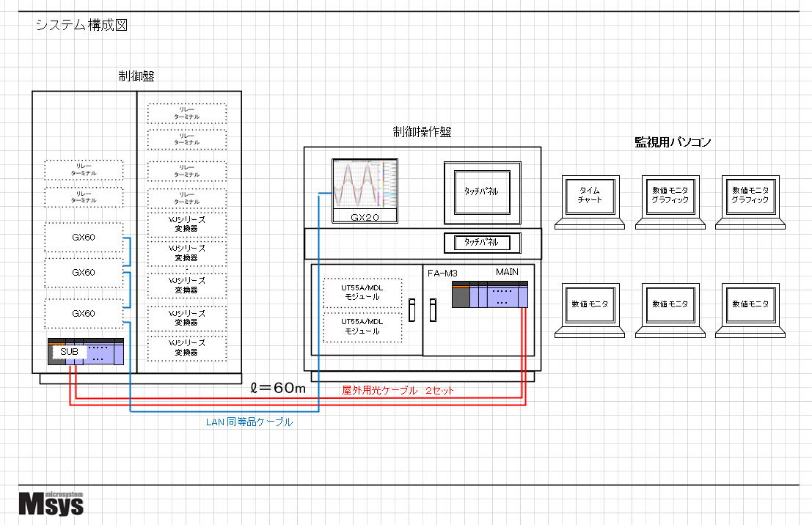The image size is (812, 525).
Task: Click the GX20 caption under the recorder
Action: [x=365, y=218]
